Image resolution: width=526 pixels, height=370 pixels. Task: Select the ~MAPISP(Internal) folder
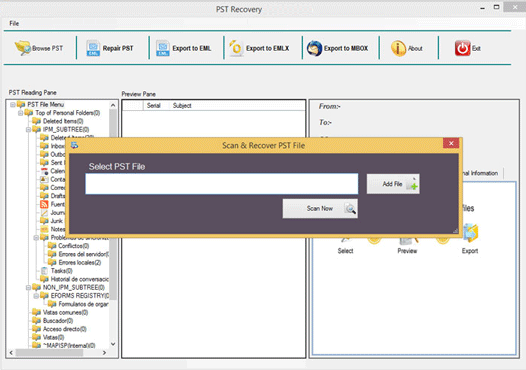point(69,345)
